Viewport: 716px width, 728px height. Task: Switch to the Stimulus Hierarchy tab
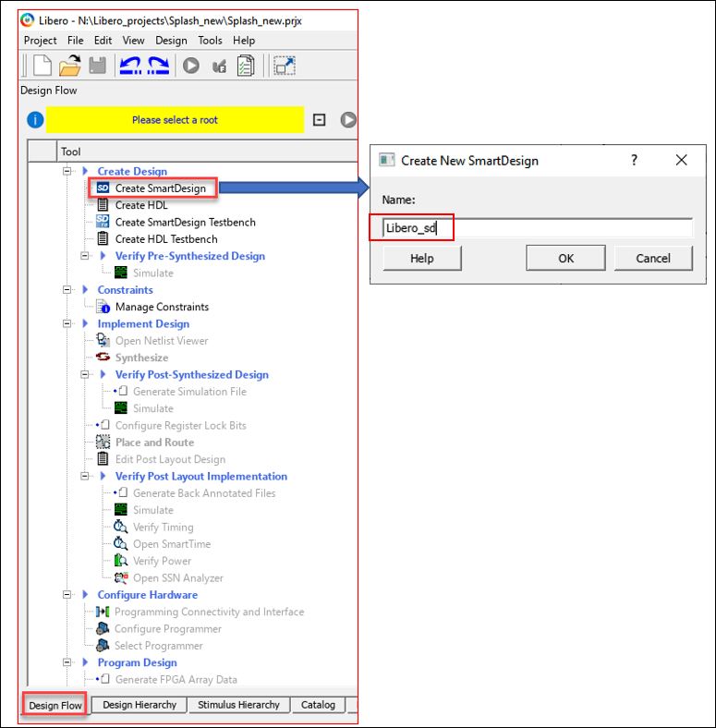pyautogui.click(x=238, y=705)
